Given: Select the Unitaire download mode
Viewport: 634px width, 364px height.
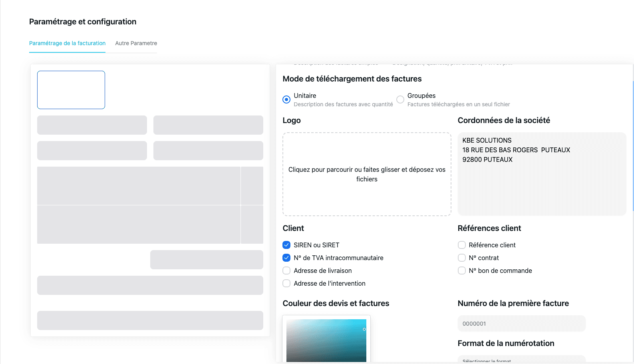Looking at the screenshot, I should pos(286,99).
